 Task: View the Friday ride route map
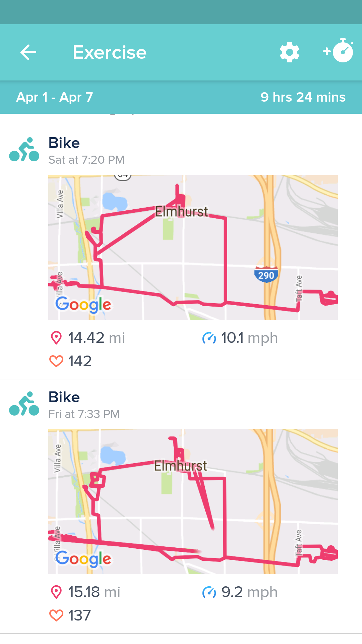[x=193, y=502]
